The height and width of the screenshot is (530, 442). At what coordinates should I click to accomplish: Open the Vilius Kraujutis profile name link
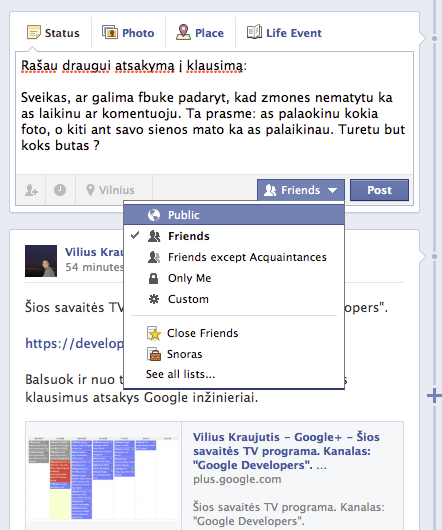point(94,252)
